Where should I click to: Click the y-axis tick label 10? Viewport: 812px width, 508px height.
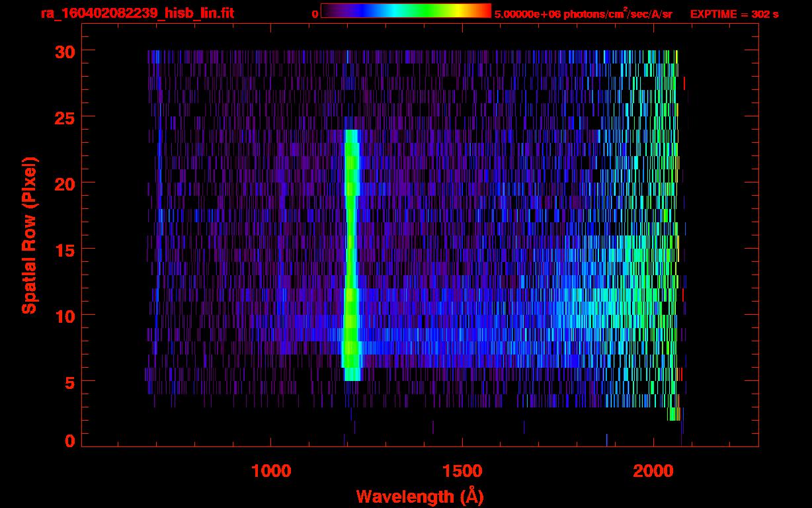(65, 316)
